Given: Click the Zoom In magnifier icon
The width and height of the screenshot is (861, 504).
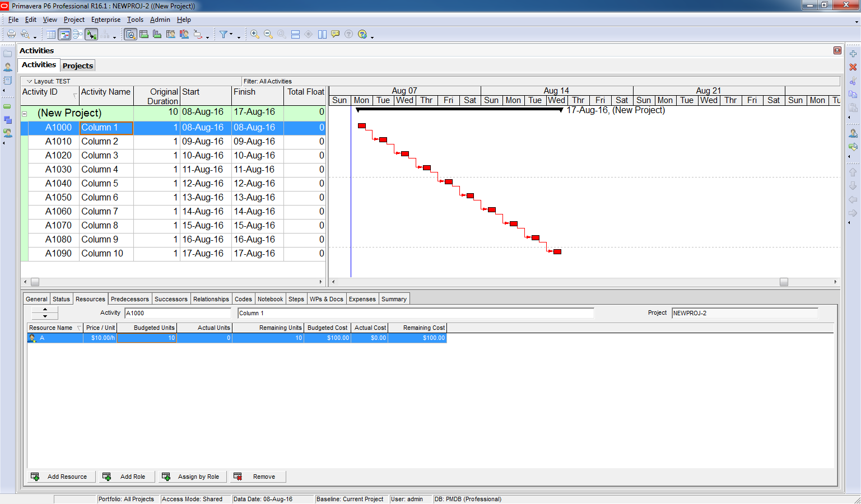Looking at the screenshot, I should point(255,34).
